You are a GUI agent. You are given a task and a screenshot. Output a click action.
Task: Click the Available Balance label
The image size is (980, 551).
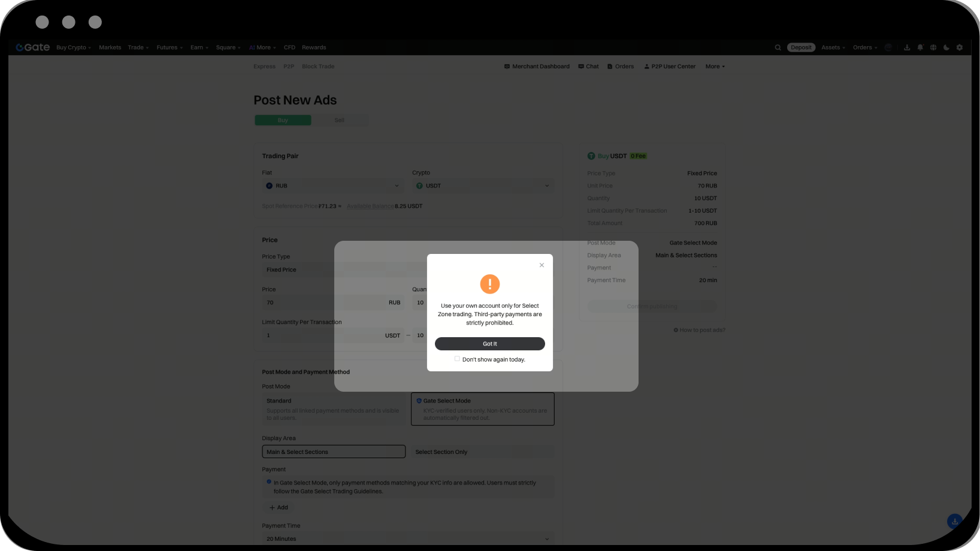coord(370,206)
